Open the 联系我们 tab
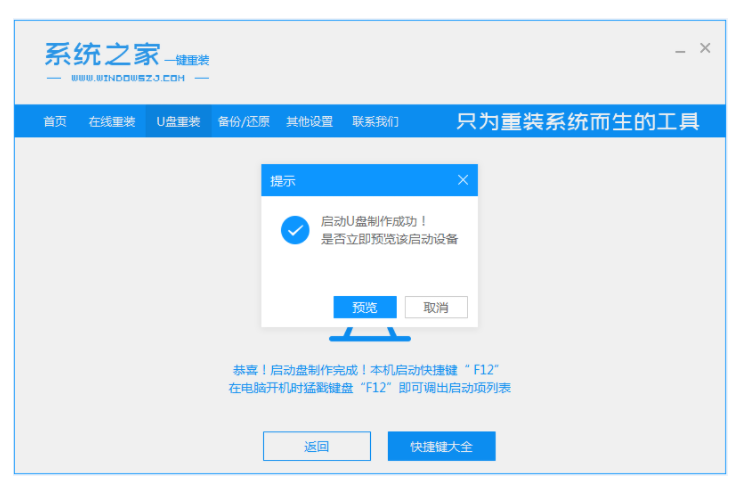 point(375,122)
